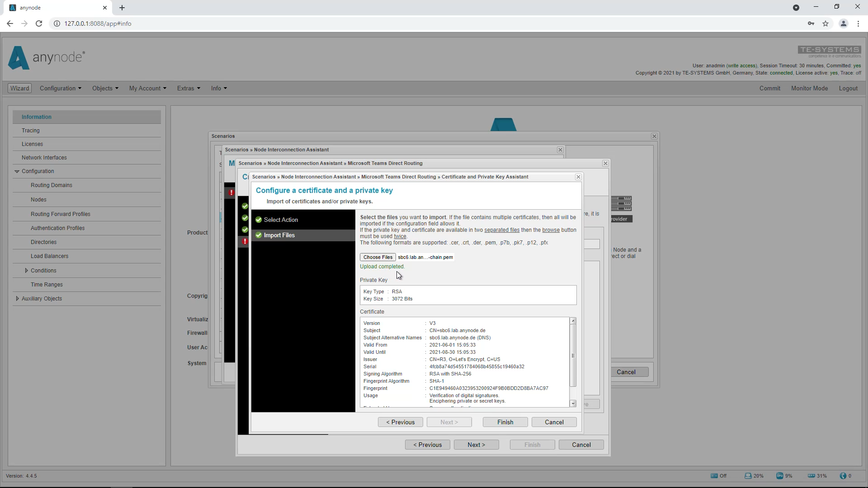The width and height of the screenshot is (868, 488).
Task: Open Chrome's password manager key icon
Action: pos(811,23)
